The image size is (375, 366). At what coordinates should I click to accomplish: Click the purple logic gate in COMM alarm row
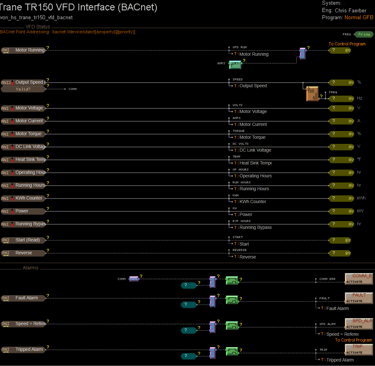click(213, 282)
